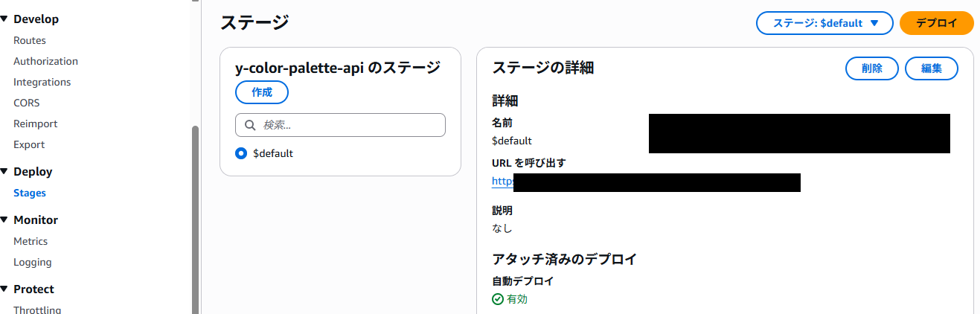Open the Integrations page
The width and height of the screenshot is (980, 314).
[x=42, y=82]
